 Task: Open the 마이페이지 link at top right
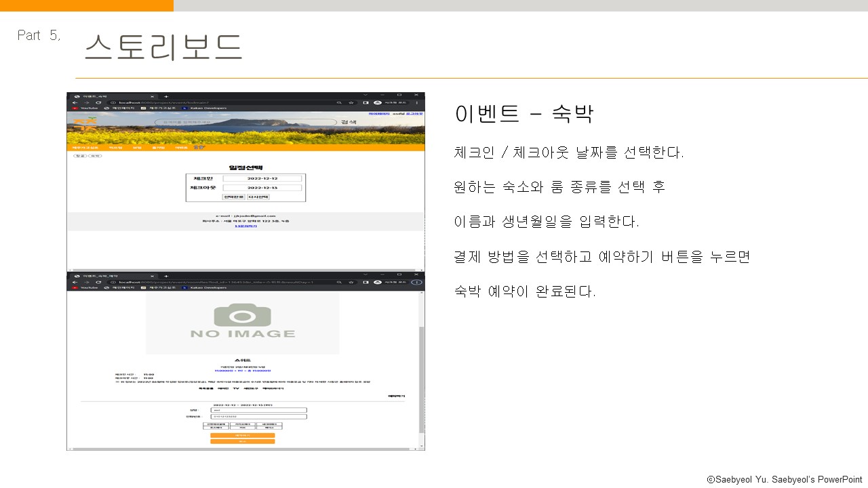379,114
